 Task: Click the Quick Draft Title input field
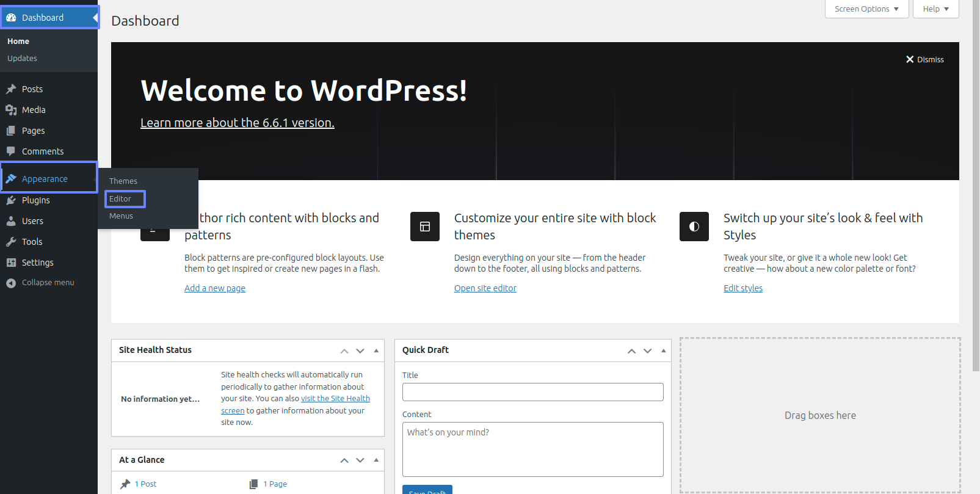pyautogui.click(x=532, y=392)
